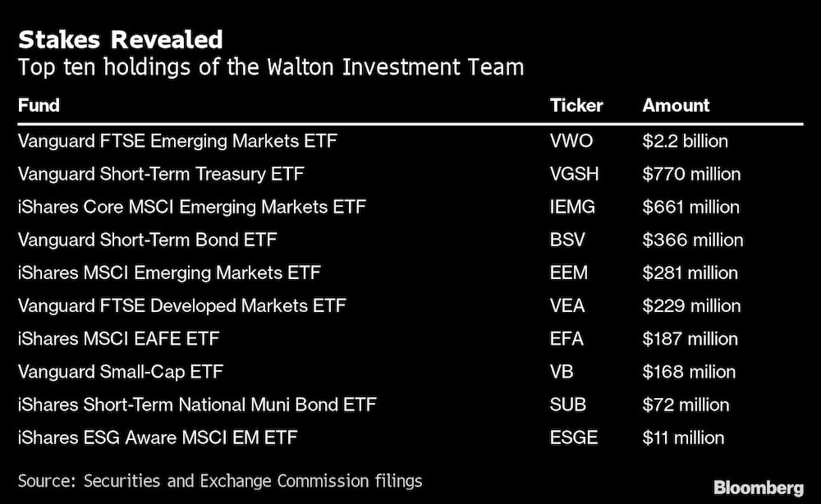Click the Walton Investment Team subtitle
Screen dimensions: 821x504
[x=270, y=67]
